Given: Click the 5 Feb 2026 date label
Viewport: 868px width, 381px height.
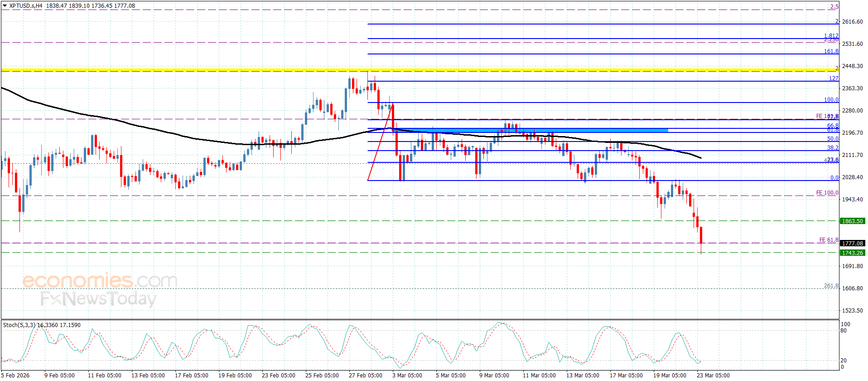Looking at the screenshot, I should pyautogui.click(x=15, y=376).
